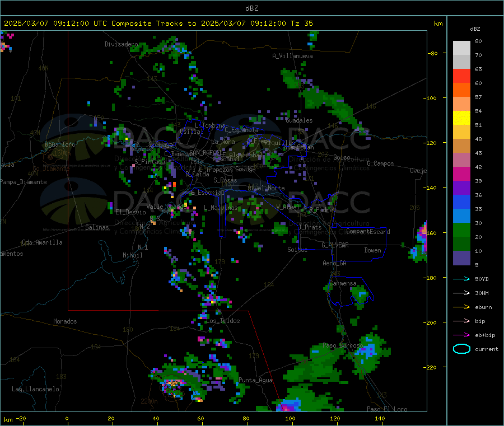The height and width of the screenshot is (426, 504).
Task: Click the green 20 dBZ legend swatch
Action: coord(461,230)
